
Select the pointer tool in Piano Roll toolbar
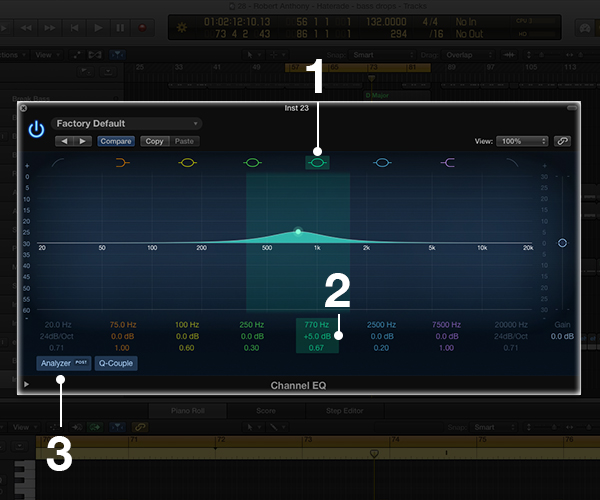click(252, 427)
